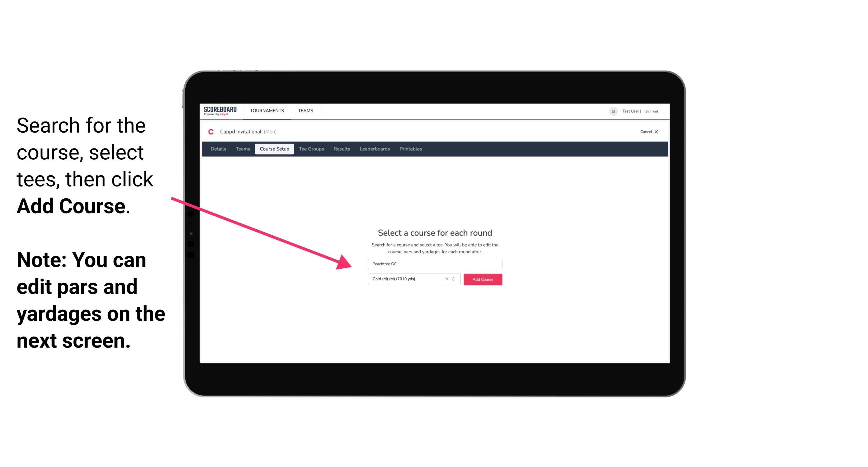Screen dimensions: 868x467
Task: Open the Tee Groups tab
Action: coord(311,149)
